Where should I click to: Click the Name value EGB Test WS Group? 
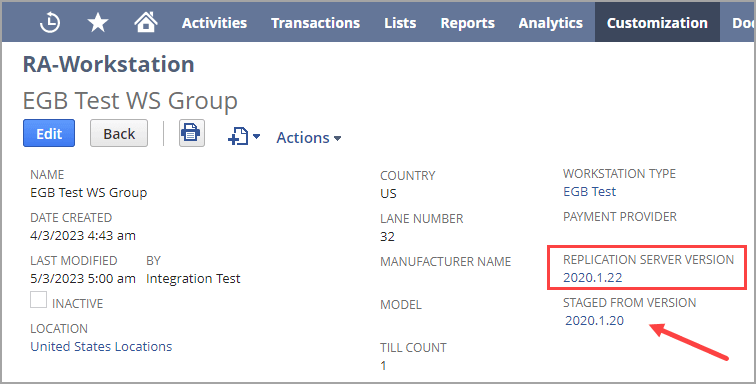[89, 192]
